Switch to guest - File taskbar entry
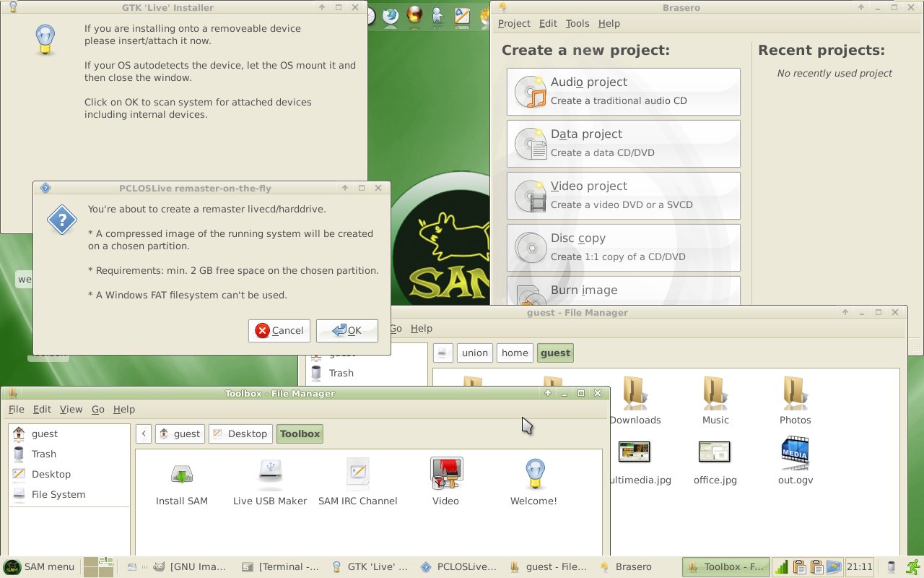Screen dimensions: 924x578 click(x=549, y=567)
